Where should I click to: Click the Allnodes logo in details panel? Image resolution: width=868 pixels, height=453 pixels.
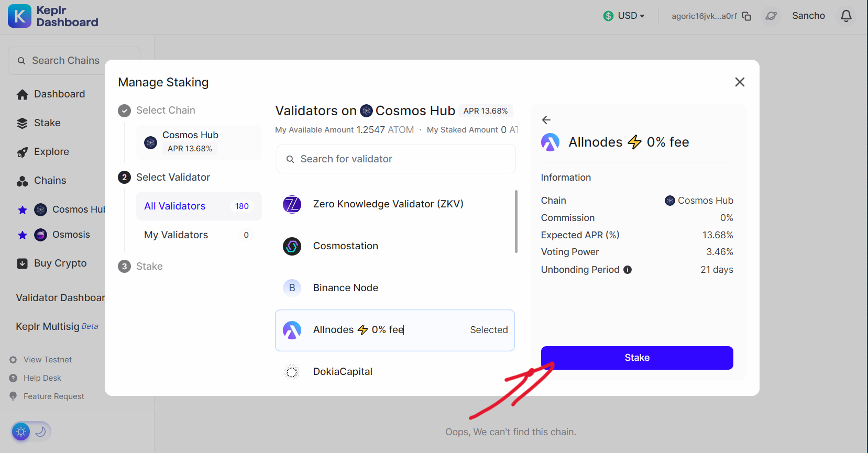coord(551,142)
